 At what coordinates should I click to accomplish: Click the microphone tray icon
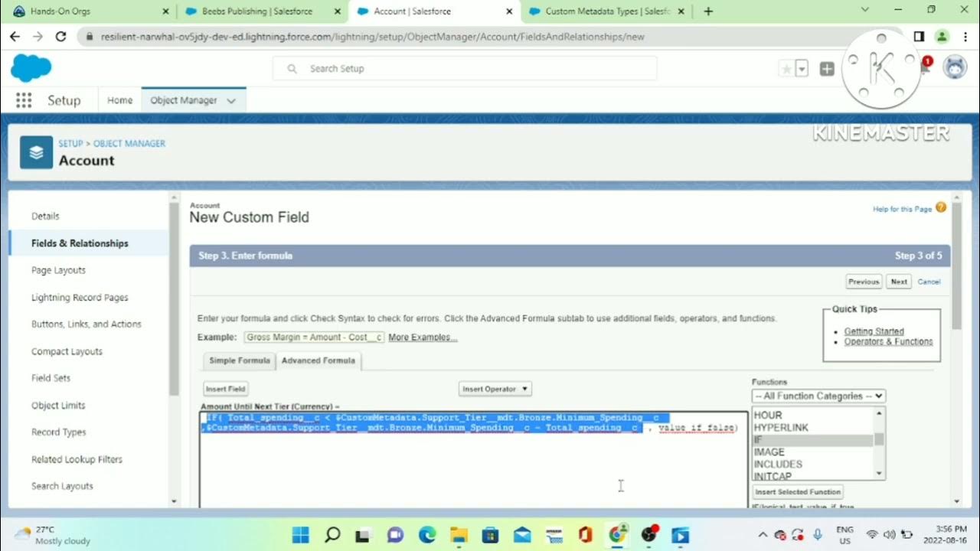click(818, 534)
